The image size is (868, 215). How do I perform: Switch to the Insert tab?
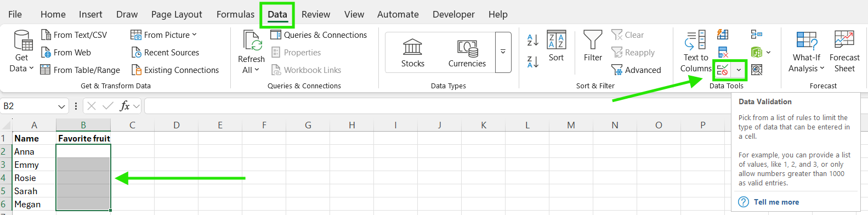[90, 14]
